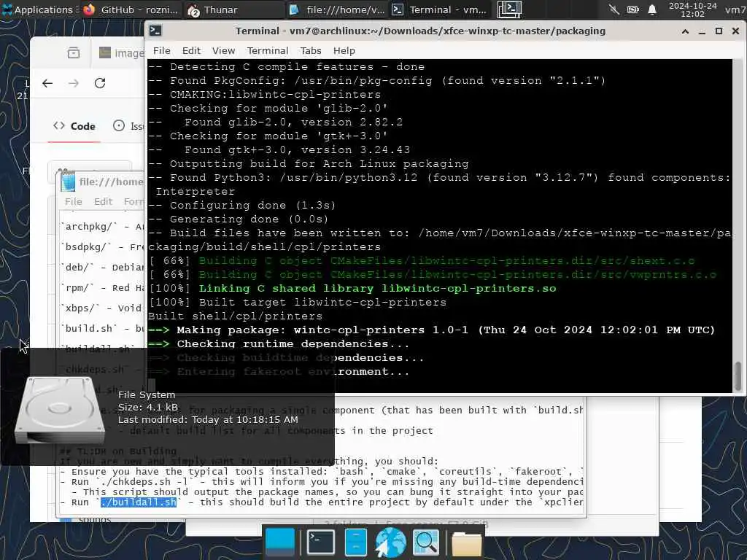Roll up the Terminal window with the arrow button
This screenshot has height=560, width=747.
coord(685,31)
